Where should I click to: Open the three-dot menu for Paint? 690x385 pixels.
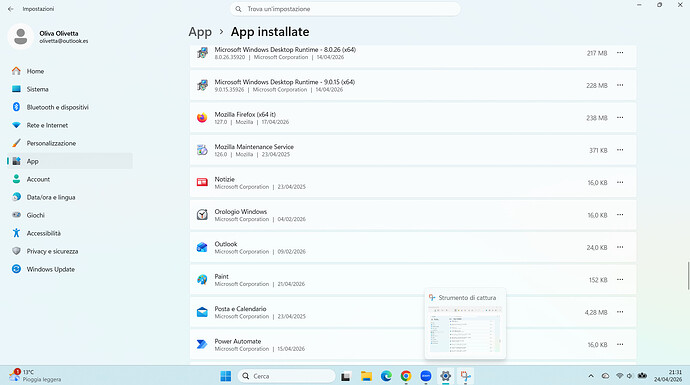click(x=620, y=279)
